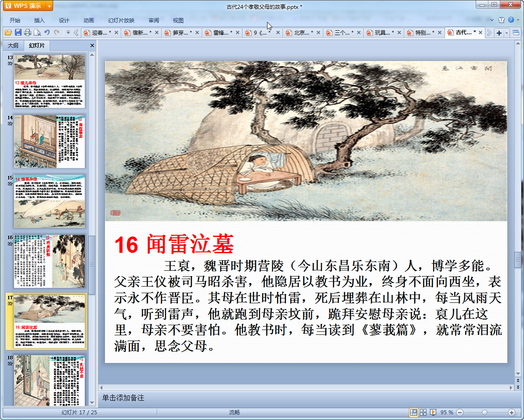The image size is (524, 420).
Task: Open the 开始 menu tab
Action: point(15,20)
